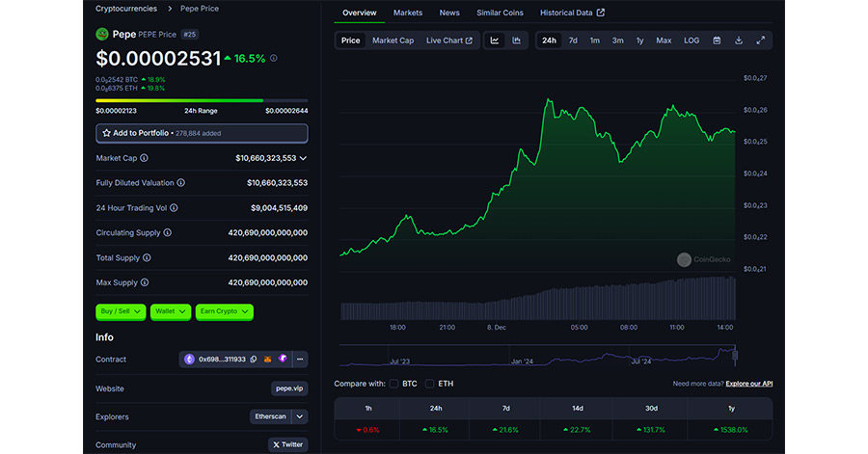Screen dimensions: 868x454
Task: Open the pepe.vip website link
Action: tap(289, 388)
